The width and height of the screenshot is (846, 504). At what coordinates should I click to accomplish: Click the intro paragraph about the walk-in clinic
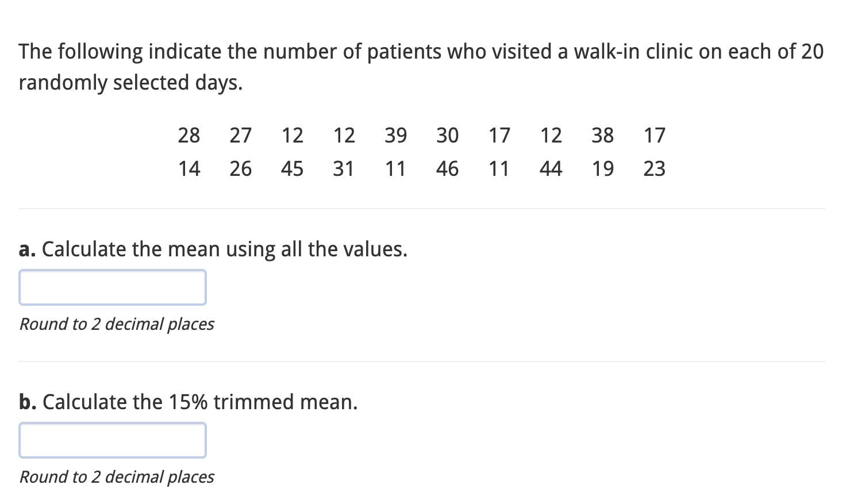click(x=421, y=67)
